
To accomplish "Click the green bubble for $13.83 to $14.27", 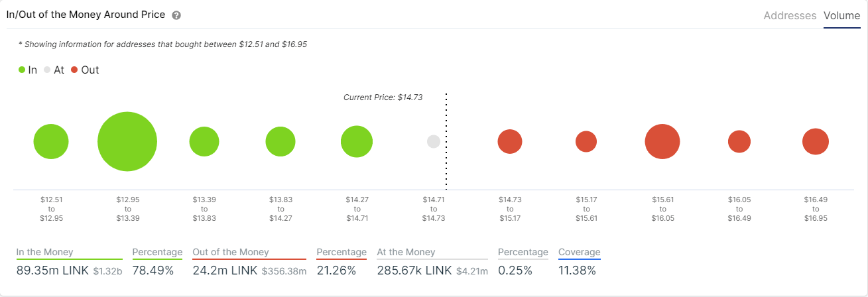I will coord(280,141).
